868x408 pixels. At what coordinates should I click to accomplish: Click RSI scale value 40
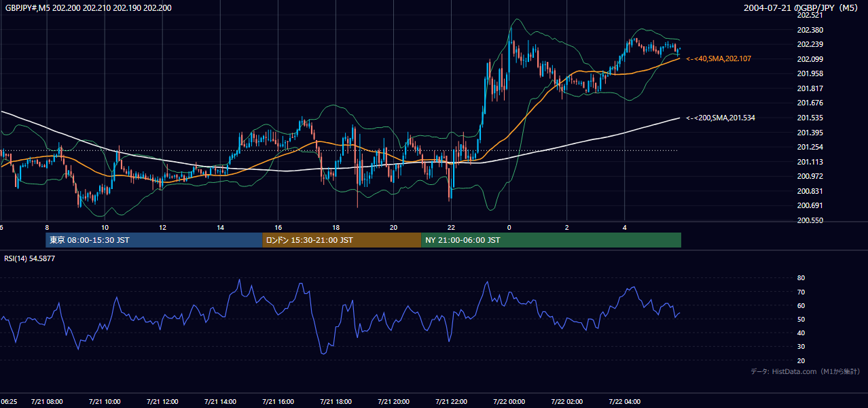coord(801,333)
